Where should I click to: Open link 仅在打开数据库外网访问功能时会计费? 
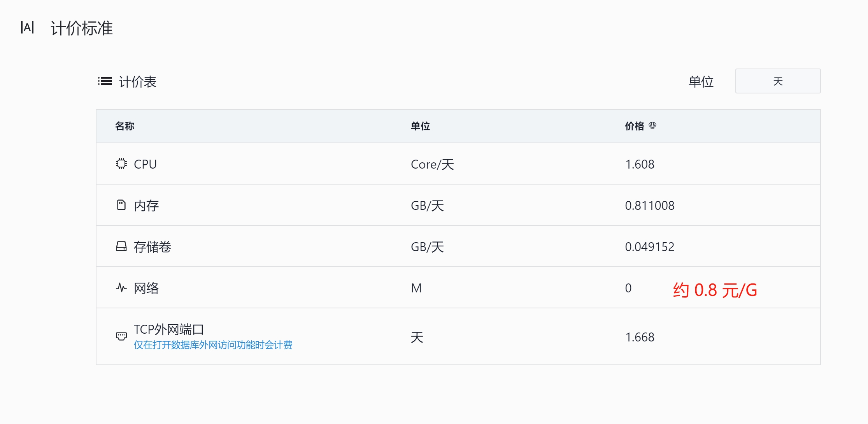(213, 345)
